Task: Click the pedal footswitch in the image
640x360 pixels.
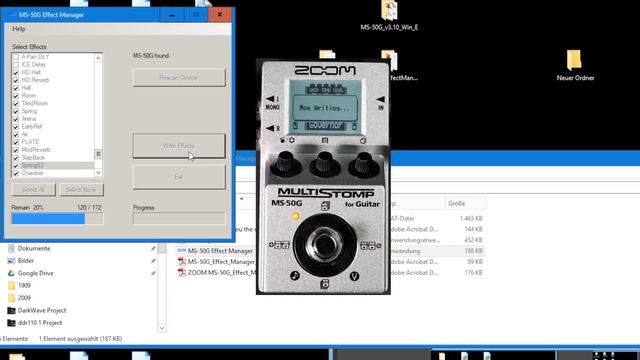Action: (x=324, y=244)
